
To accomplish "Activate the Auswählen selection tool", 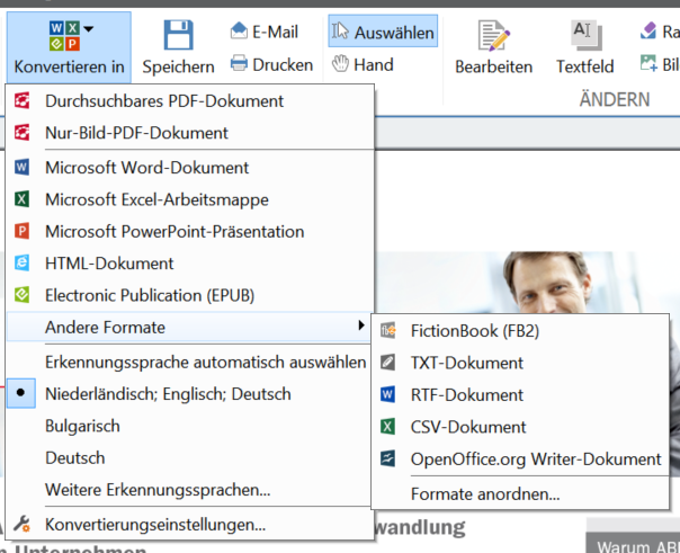I will (x=383, y=33).
